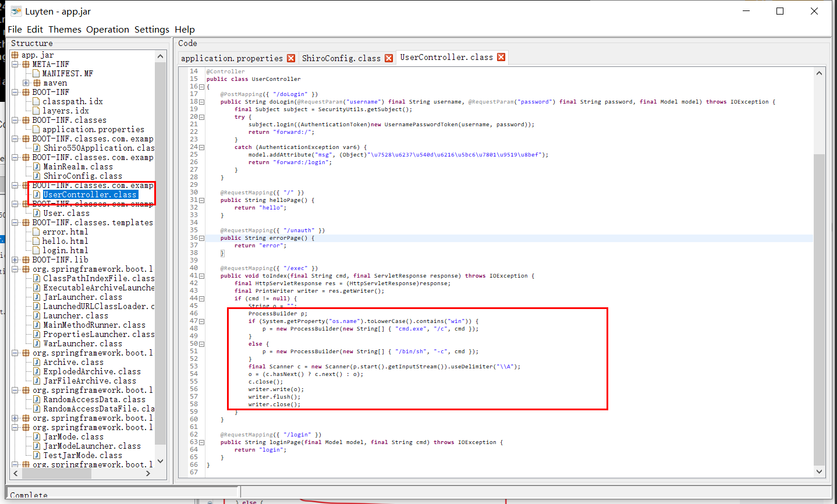
Task: Open the Operation menu
Action: coord(108,29)
